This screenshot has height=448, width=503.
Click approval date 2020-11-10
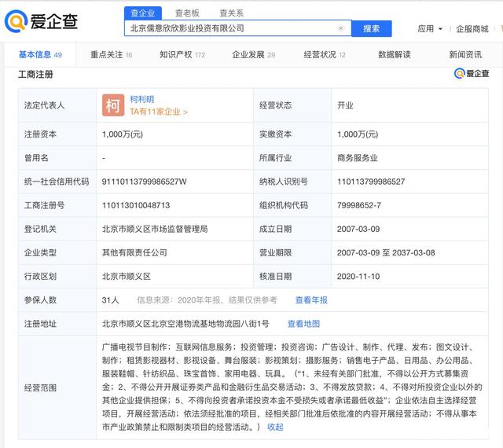[358, 277]
